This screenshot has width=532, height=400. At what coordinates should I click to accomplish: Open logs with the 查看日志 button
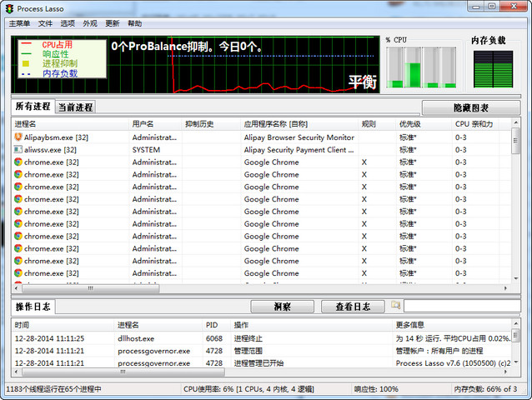click(353, 307)
